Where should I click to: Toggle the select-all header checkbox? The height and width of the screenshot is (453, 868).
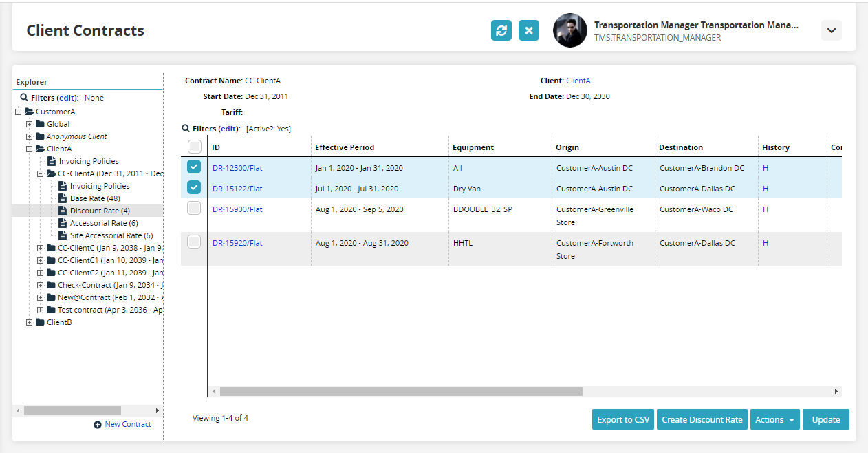194,147
